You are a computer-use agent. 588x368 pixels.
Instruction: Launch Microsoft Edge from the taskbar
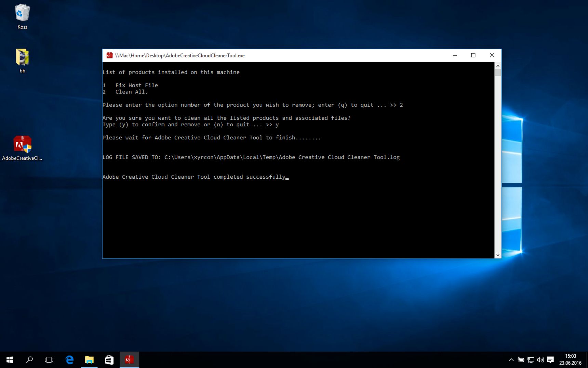click(69, 360)
